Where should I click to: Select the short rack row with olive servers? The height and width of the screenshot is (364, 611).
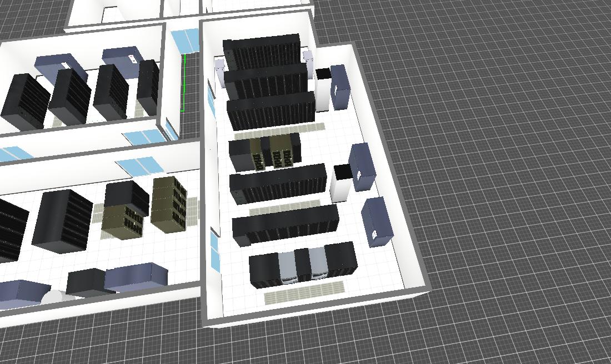(x=265, y=151)
